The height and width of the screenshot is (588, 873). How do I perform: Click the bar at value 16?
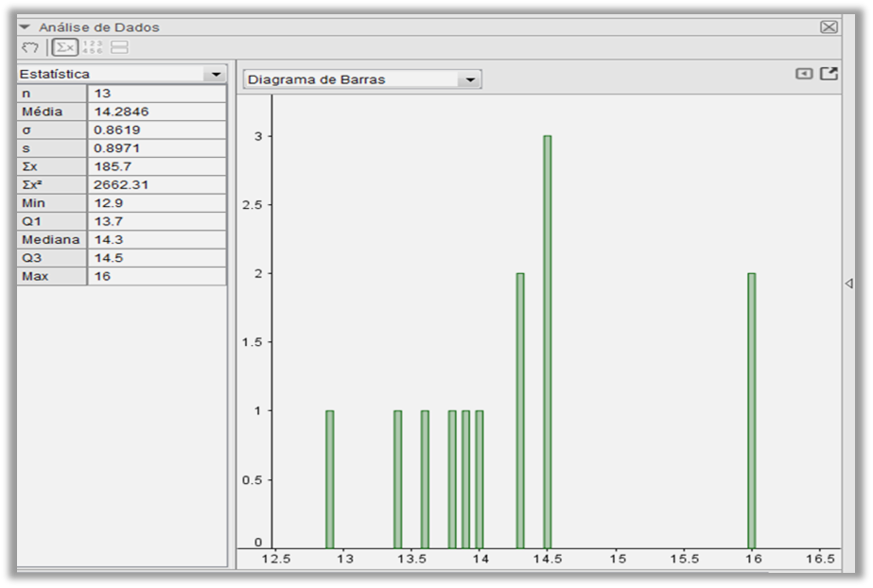pyautogui.click(x=751, y=410)
